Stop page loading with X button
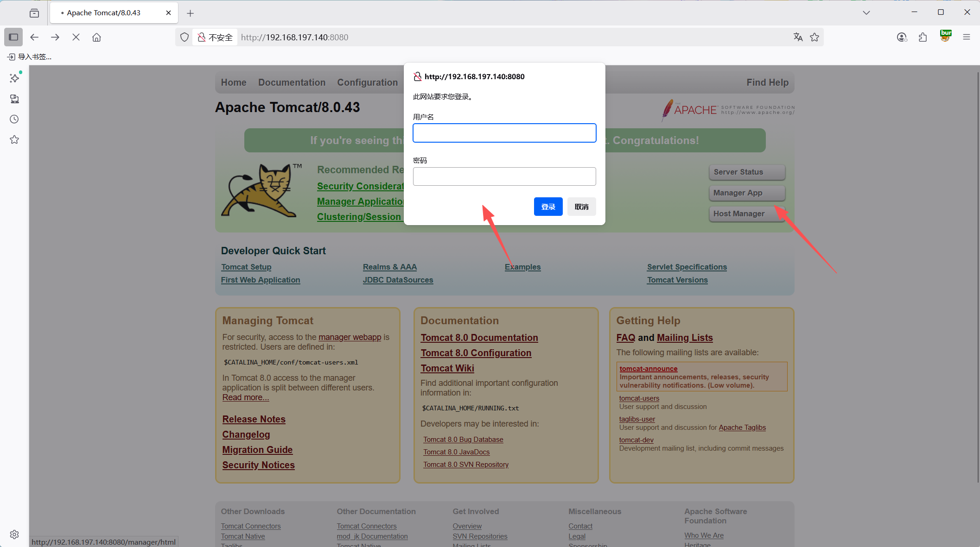The image size is (980, 547). (76, 37)
